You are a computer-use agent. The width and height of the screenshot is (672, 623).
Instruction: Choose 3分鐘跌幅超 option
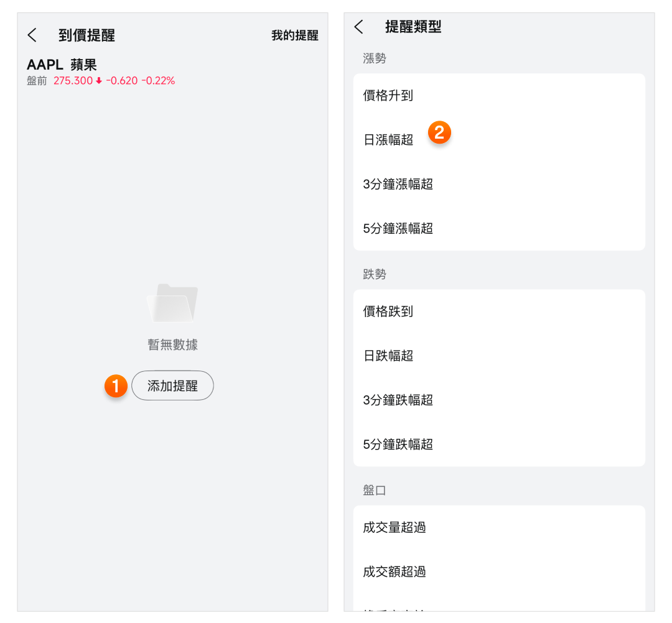398,400
